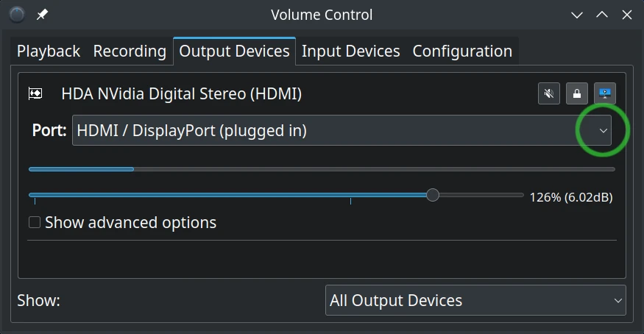Click the volume slider handle
The width and height of the screenshot is (644, 334).
(433, 195)
